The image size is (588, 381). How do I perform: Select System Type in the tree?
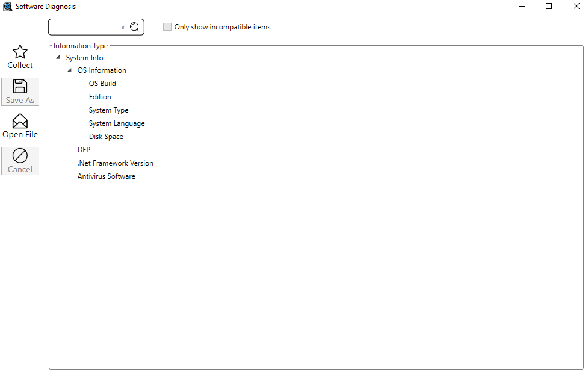[108, 110]
